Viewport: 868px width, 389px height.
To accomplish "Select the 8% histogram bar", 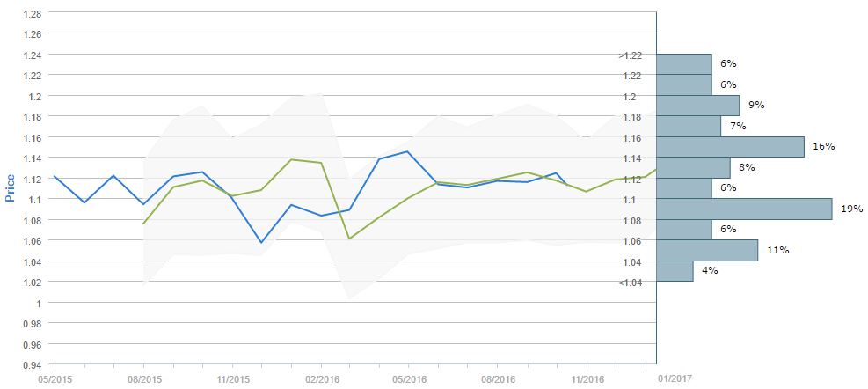I will [693, 167].
